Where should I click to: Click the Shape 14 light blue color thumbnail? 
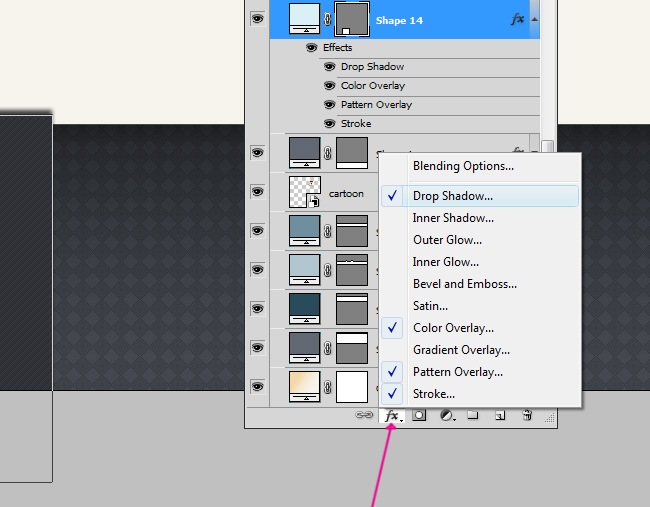304,18
